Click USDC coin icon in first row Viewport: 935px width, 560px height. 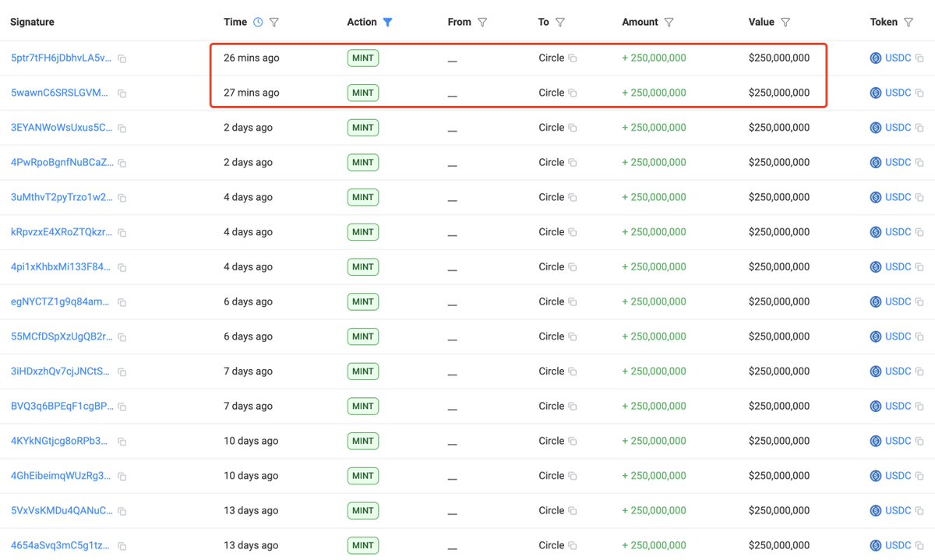point(876,58)
